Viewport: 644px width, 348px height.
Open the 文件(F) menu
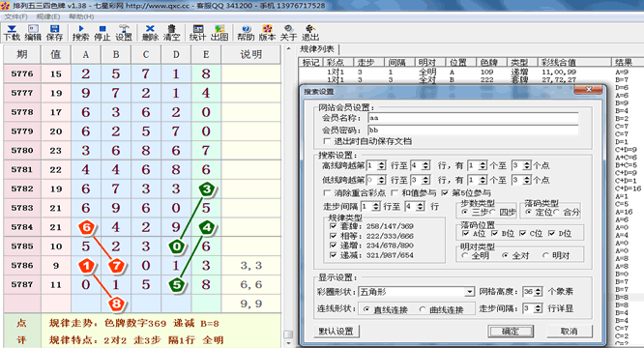click(x=15, y=16)
